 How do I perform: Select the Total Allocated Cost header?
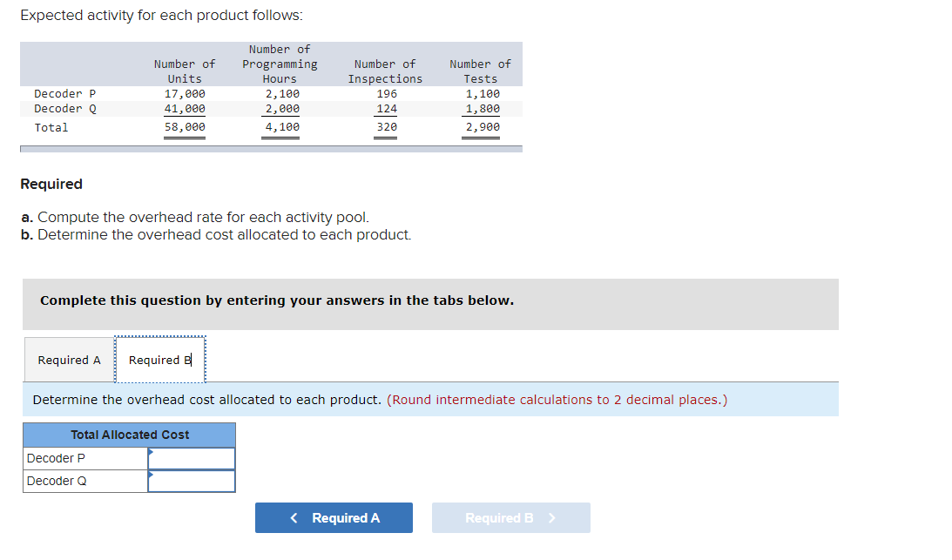(129, 435)
